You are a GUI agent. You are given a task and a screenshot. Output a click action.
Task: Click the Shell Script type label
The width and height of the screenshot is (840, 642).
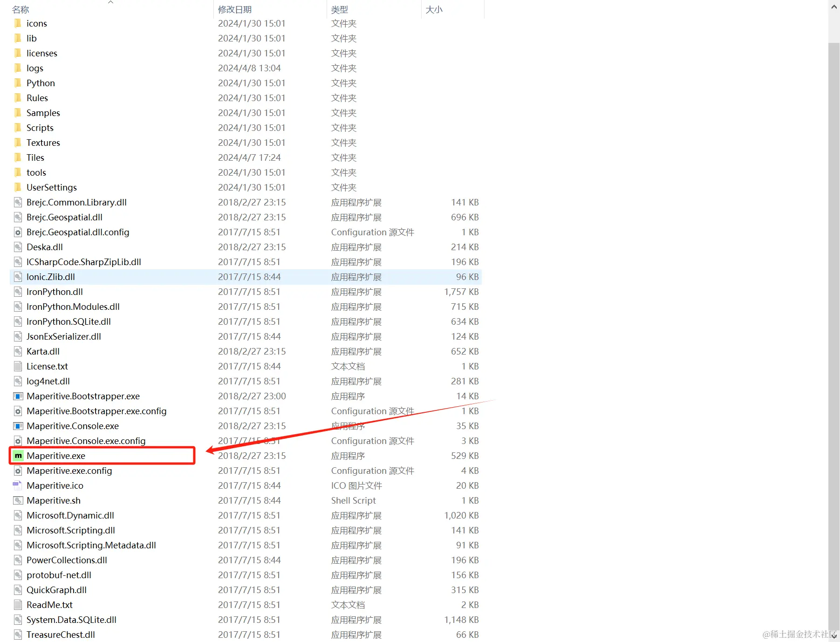354,500
